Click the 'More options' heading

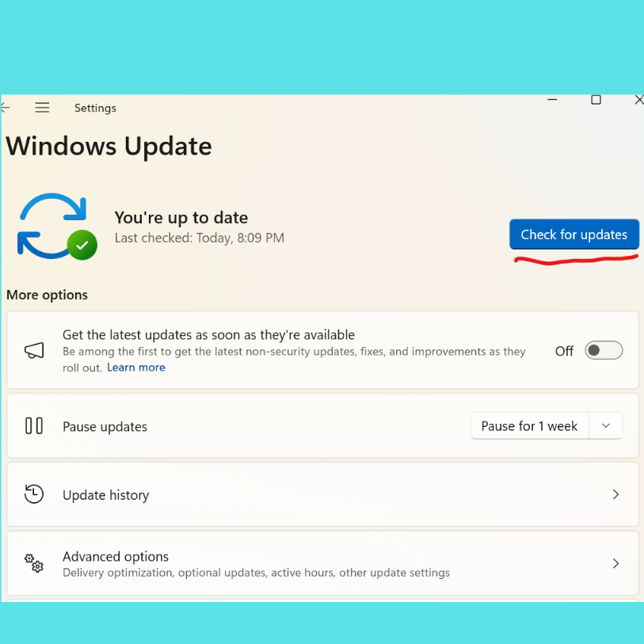click(x=47, y=295)
